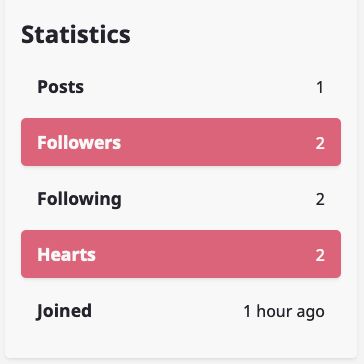Screen dimensions: 364x364
Task: Select the Hearts highlighted row
Action: coord(181,254)
